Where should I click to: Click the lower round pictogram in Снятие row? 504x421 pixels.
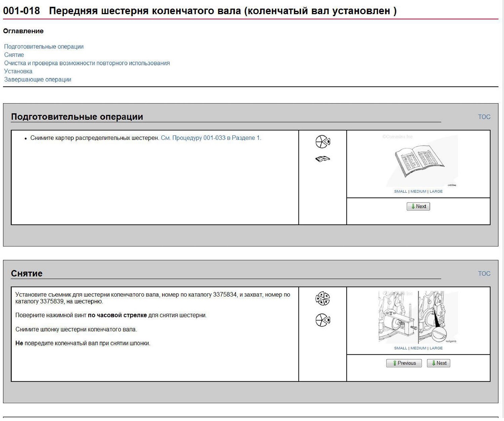323,320
